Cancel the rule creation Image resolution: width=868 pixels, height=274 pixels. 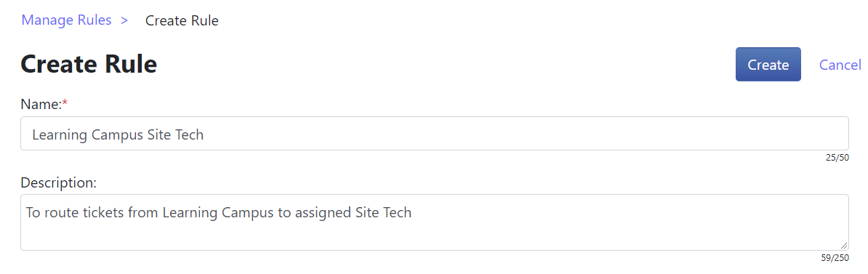pyautogui.click(x=840, y=65)
